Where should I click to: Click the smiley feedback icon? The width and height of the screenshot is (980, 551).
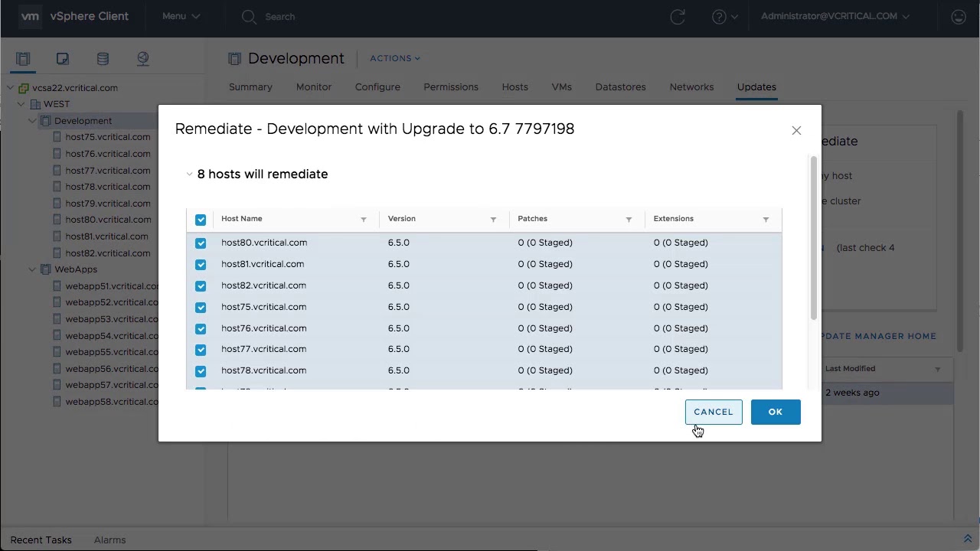pyautogui.click(x=958, y=17)
